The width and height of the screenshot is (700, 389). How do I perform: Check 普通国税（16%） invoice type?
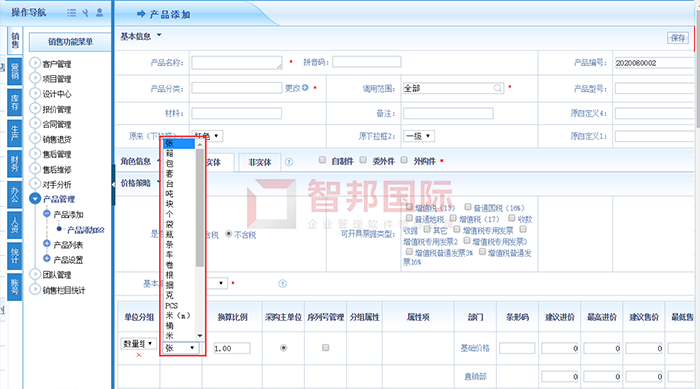click(x=467, y=207)
